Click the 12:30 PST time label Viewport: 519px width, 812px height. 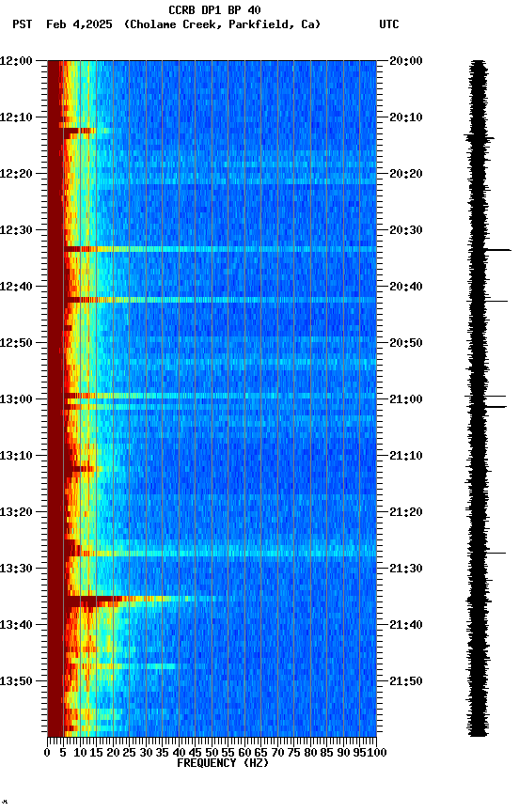[16, 230]
